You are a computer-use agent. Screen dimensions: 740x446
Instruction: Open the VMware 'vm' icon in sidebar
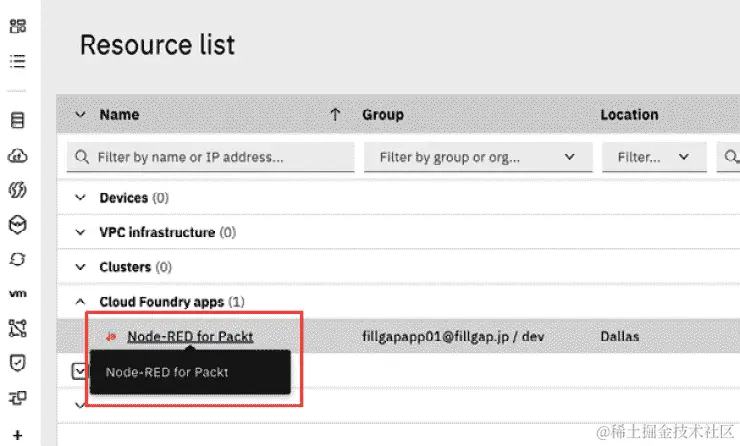point(17,294)
